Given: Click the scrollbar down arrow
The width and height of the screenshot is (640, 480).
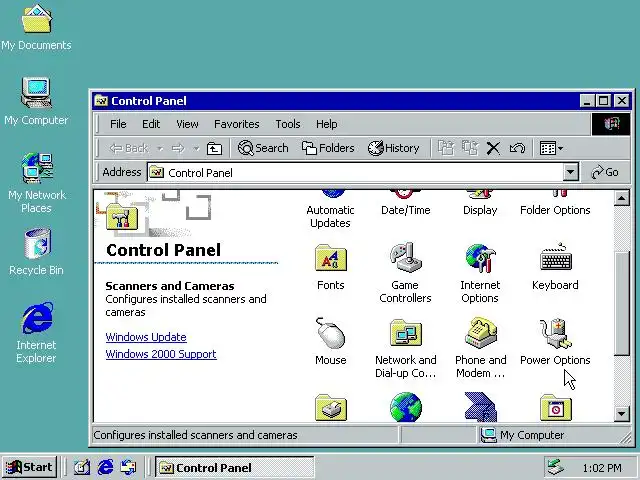Looking at the screenshot, I should click(x=622, y=414).
